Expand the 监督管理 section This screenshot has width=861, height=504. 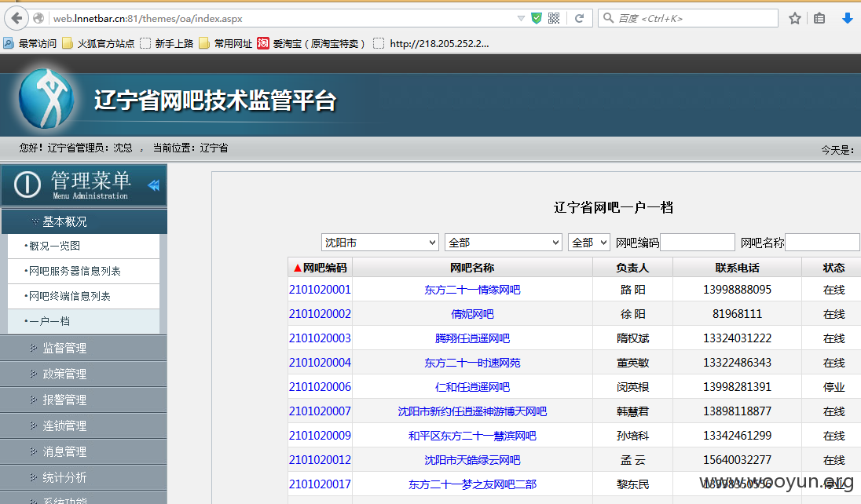[83, 348]
